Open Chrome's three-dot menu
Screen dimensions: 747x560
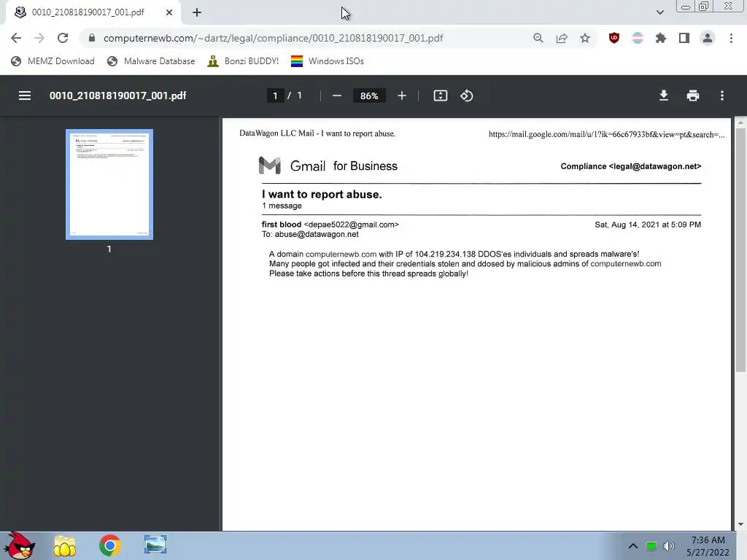coord(731,38)
